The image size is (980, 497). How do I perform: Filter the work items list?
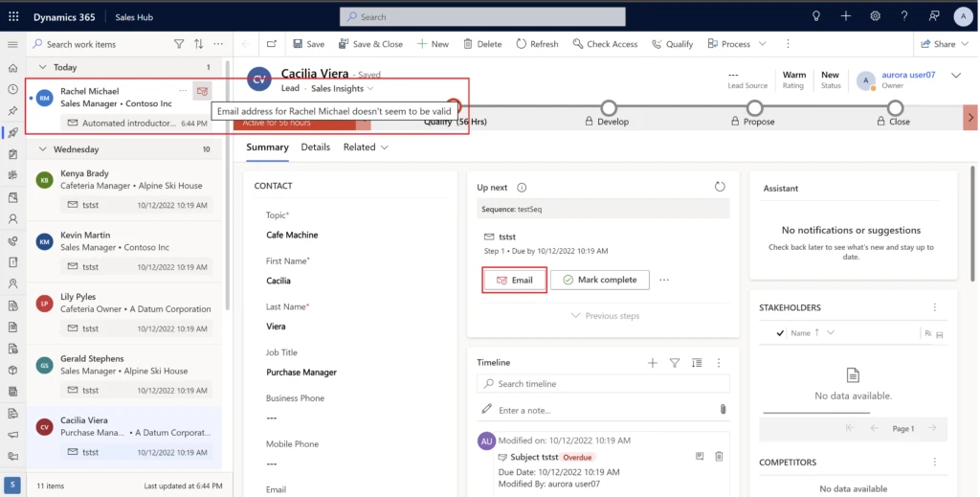(179, 44)
